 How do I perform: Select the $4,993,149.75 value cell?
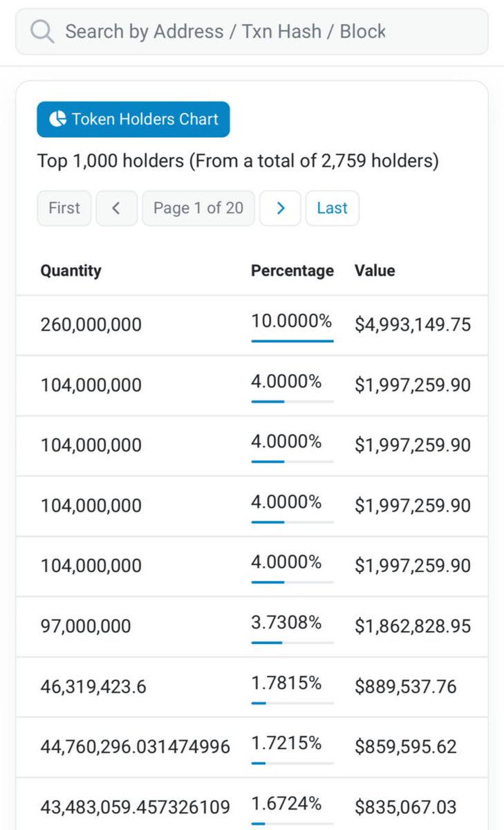point(413,324)
